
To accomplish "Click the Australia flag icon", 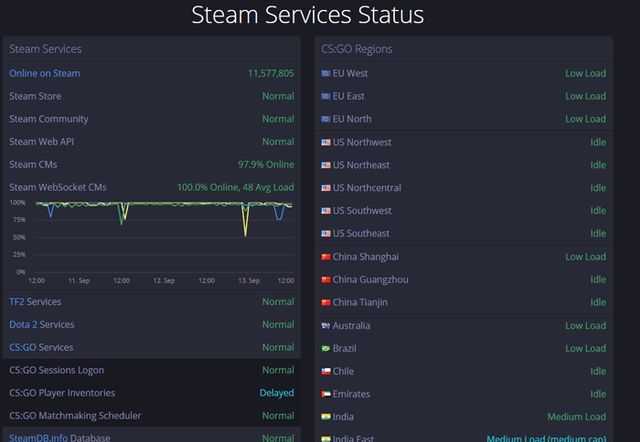I will 325,326.
